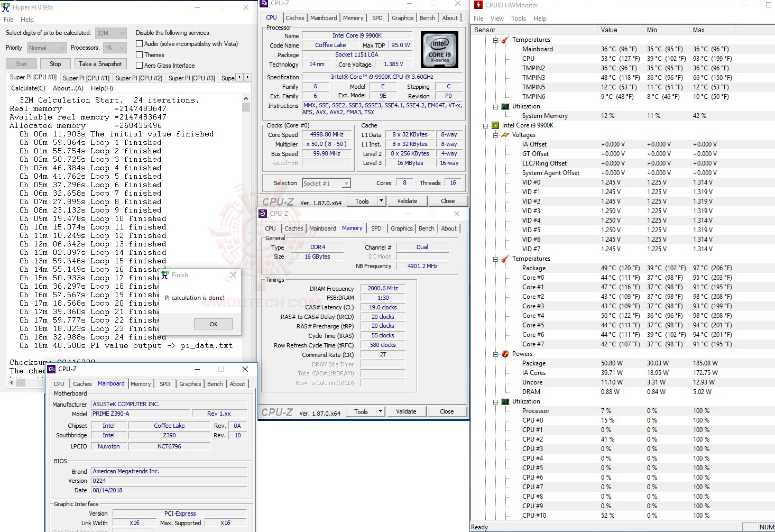Click the Voltages lightning icon in HWMonitor
775x532 pixels.
(505, 135)
